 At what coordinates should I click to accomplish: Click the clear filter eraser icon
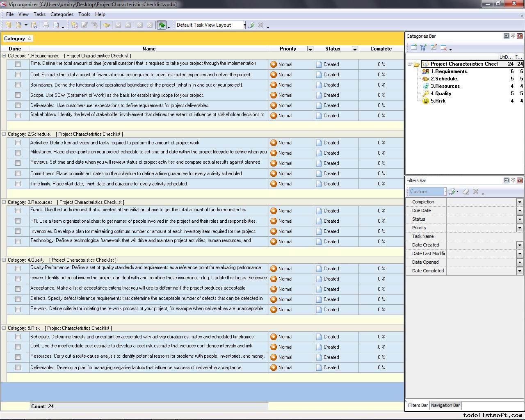[x=466, y=192]
